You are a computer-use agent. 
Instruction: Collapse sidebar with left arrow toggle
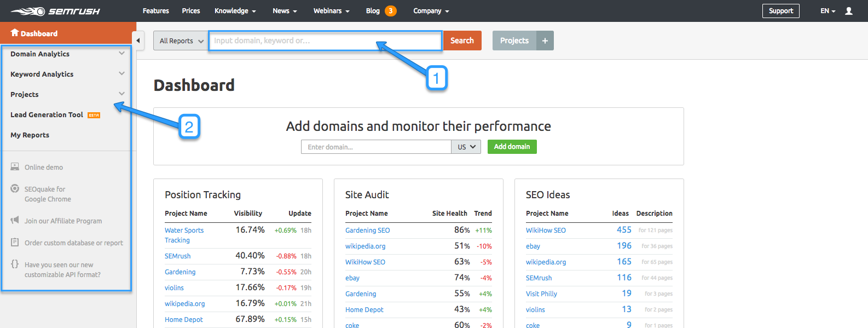click(x=138, y=41)
